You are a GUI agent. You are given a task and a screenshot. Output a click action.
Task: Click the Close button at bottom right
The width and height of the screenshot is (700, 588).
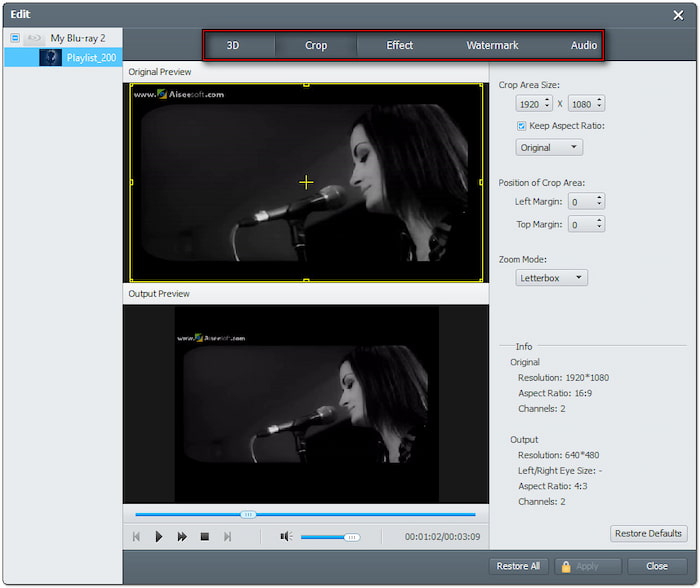pyautogui.click(x=657, y=566)
